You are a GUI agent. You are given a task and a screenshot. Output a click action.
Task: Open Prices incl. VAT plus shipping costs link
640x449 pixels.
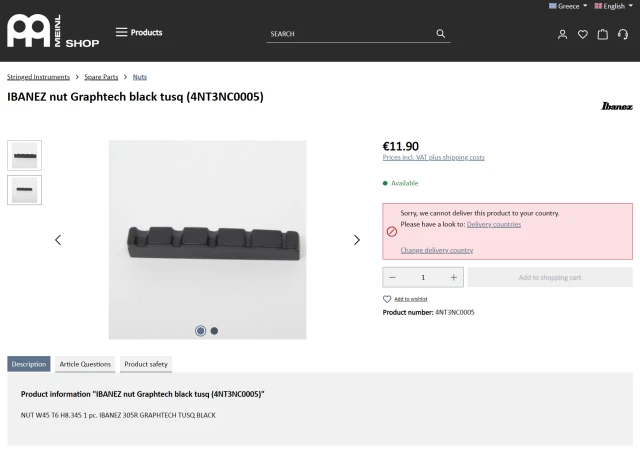[433, 157]
